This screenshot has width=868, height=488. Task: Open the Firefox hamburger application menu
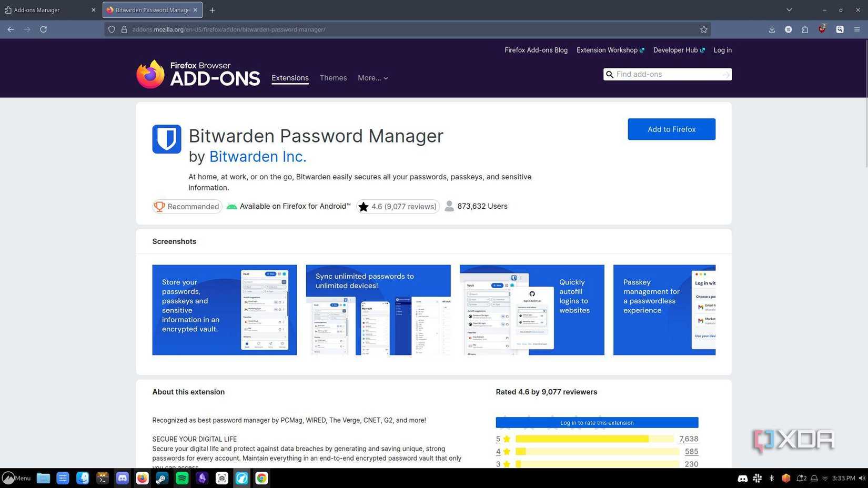click(x=857, y=29)
